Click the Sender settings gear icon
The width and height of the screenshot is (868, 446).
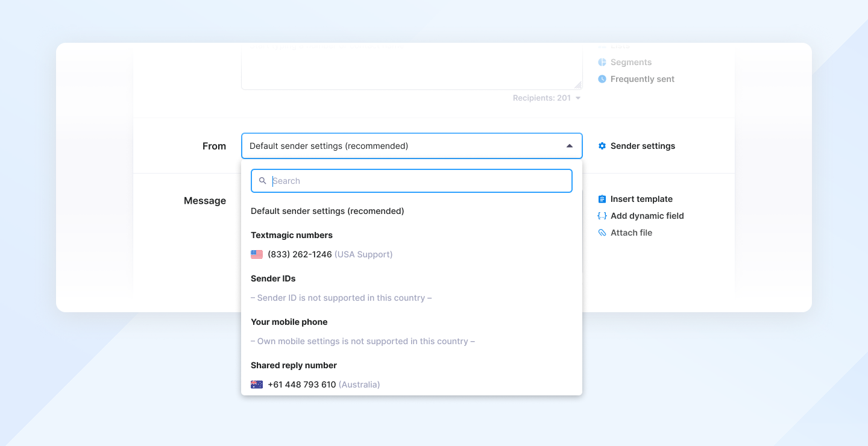602,146
